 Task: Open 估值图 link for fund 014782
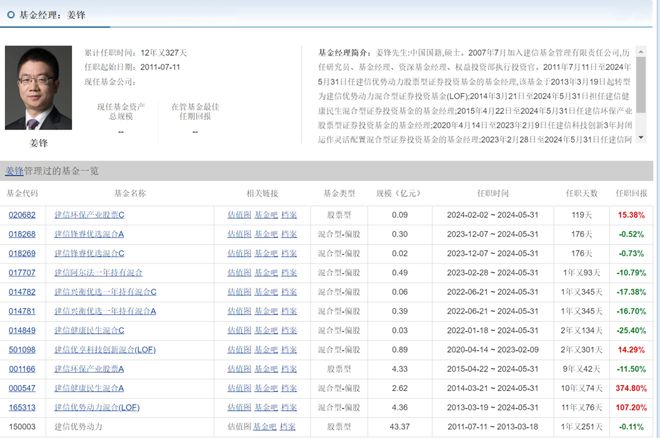coord(239,292)
